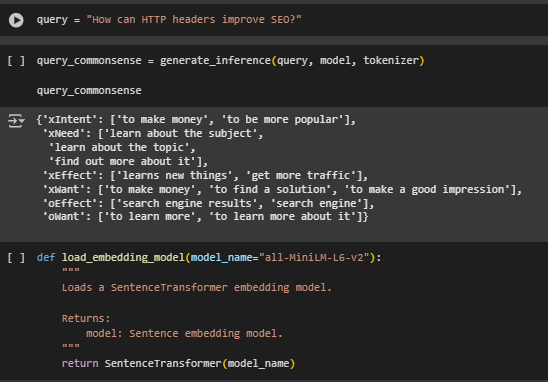Screen dimensions: 548x382
Task: Click the generate_inference function call
Action: pos(292,61)
